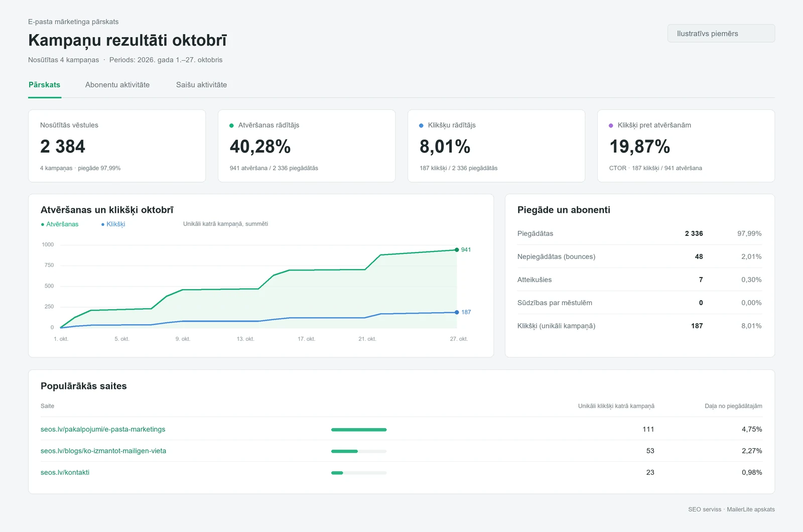The image size is (803, 532).
Task: Click the 97,99% delivery percentage in the table
Action: point(749,233)
